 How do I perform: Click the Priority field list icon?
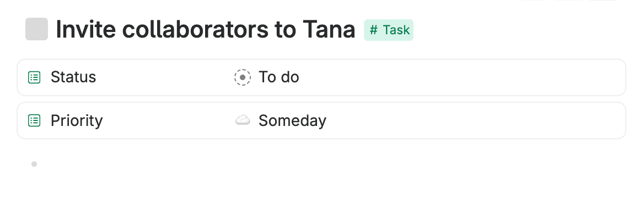(34, 120)
